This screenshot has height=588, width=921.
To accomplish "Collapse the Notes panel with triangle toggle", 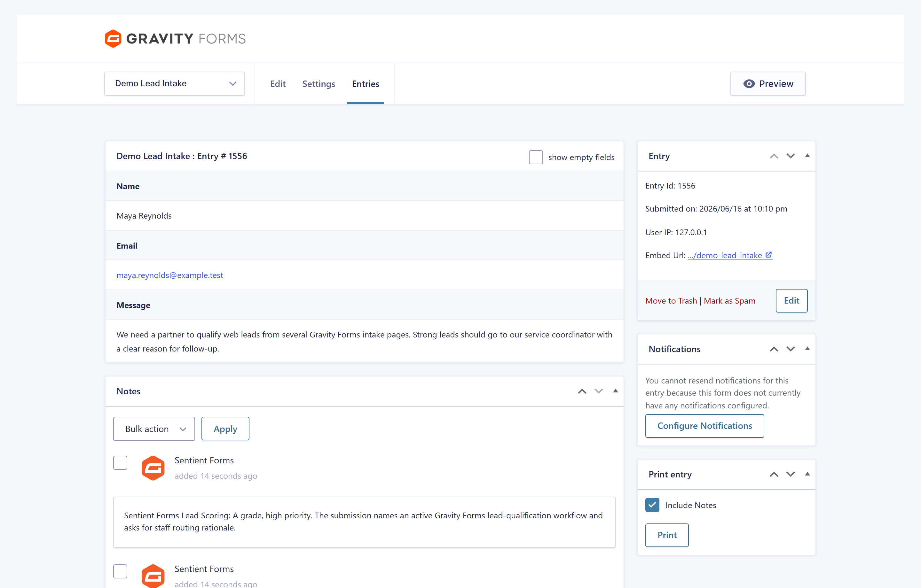I will (x=615, y=391).
